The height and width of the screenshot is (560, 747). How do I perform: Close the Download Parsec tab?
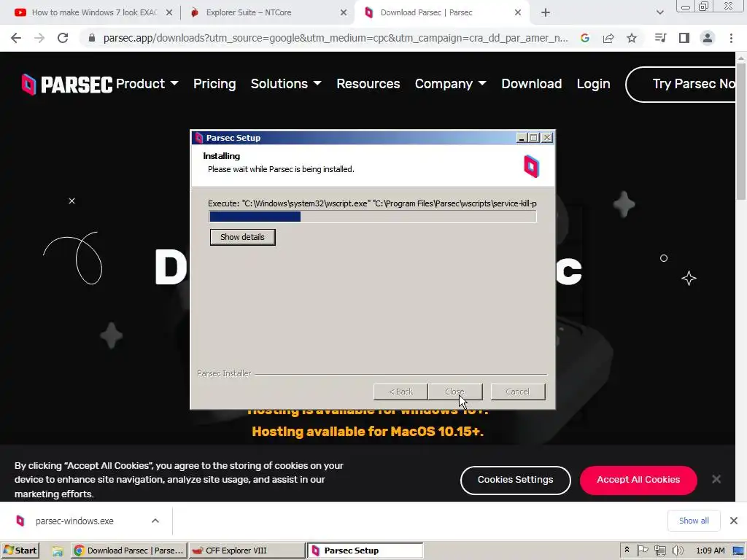pos(518,13)
